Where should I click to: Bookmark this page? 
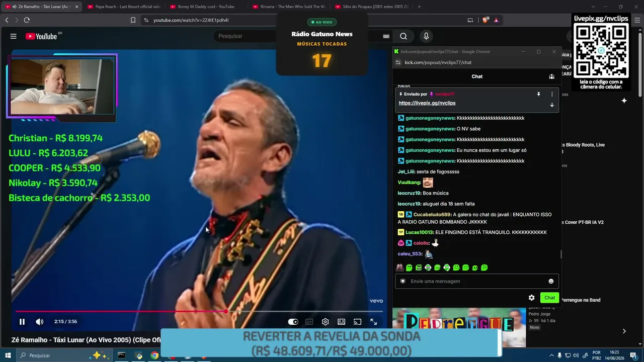tap(133, 20)
